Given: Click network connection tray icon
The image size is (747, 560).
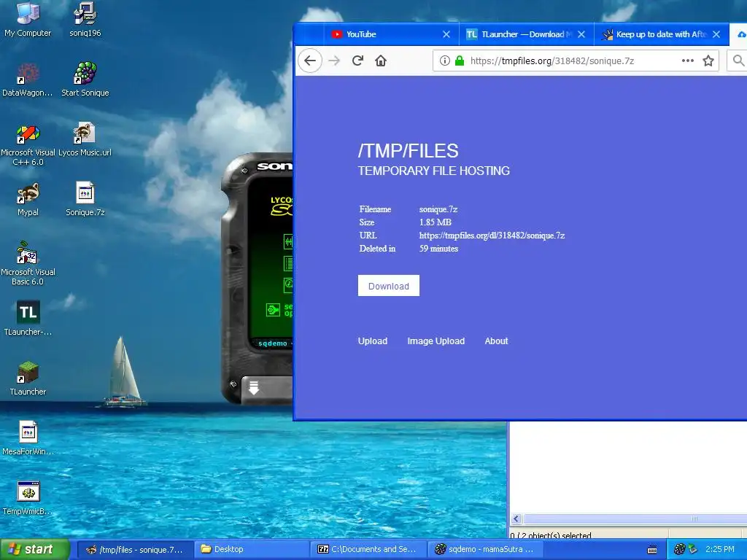Looking at the screenshot, I should click(693, 549).
